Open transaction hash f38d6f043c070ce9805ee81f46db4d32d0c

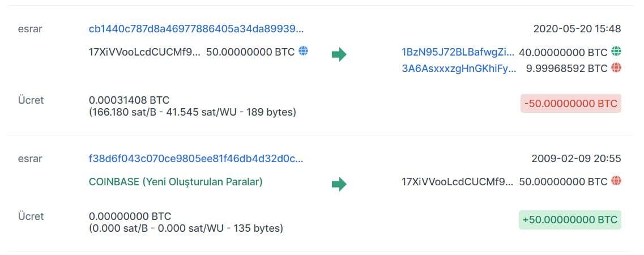[196, 159]
